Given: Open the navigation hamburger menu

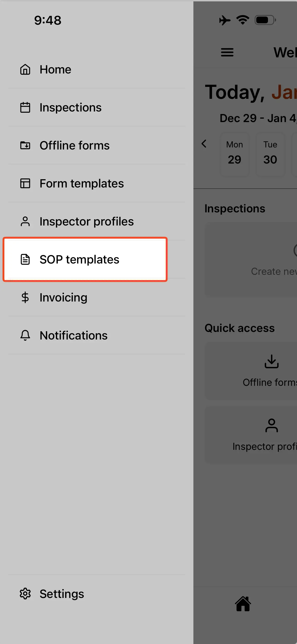Looking at the screenshot, I should pyautogui.click(x=227, y=53).
